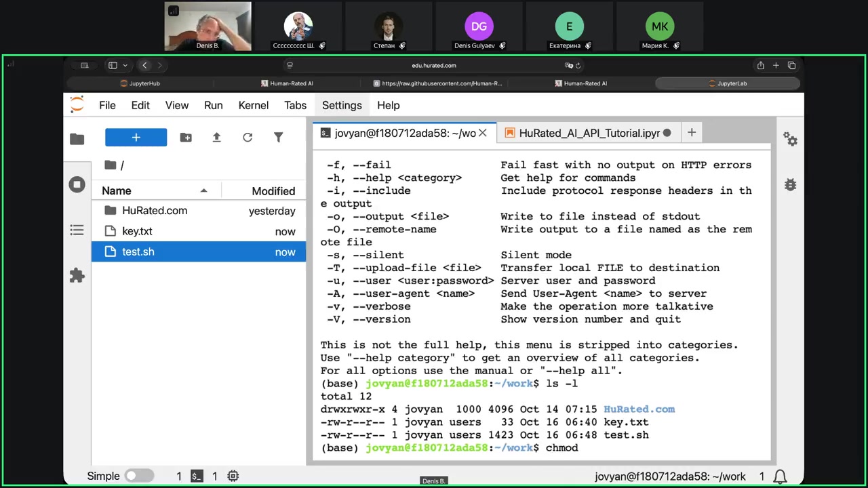
Task: Open the HuRated.com folder
Action: point(155,211)
